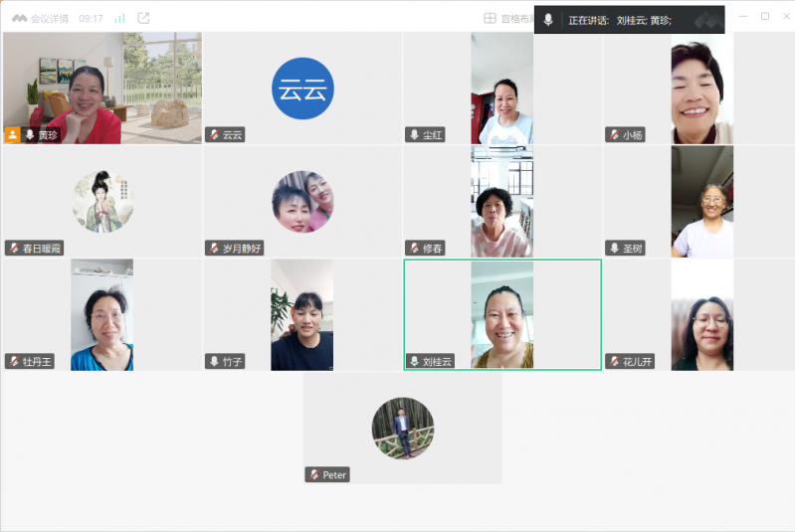
Task: Click the microphone icon in speaking banner
Action: [x=547, y=20]
